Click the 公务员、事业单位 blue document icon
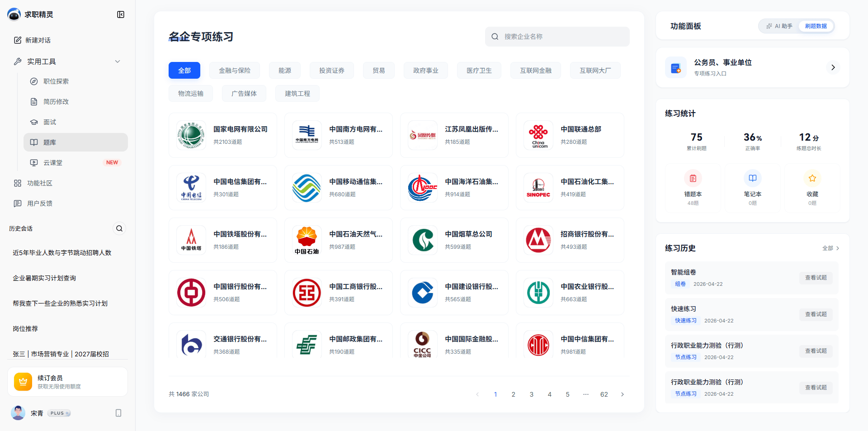 [676, 68]
